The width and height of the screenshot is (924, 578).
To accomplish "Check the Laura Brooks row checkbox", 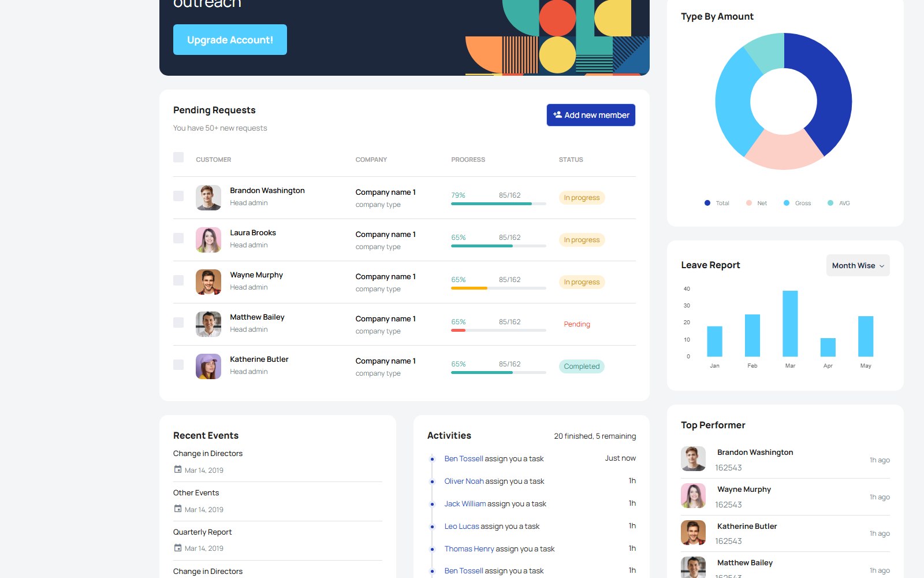I will click(178, 238).
